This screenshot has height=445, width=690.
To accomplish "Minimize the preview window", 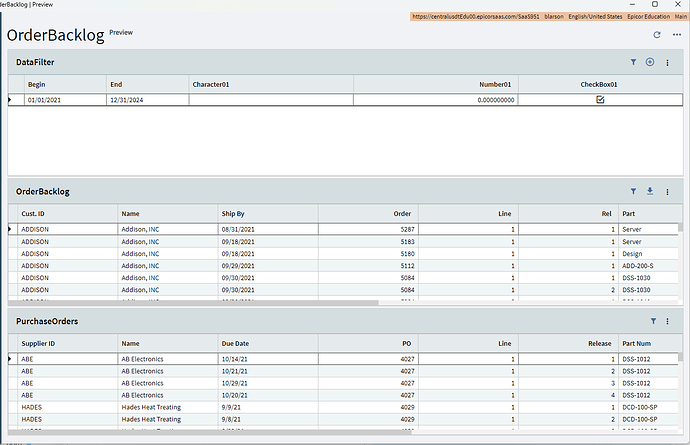I will [632, 4].
